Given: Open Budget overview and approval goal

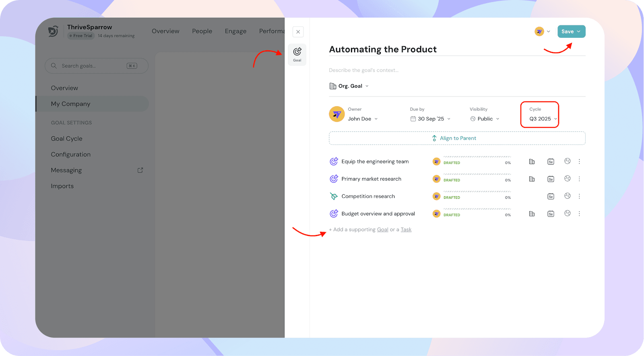Looking at the screenshot, I should [378, 214].
